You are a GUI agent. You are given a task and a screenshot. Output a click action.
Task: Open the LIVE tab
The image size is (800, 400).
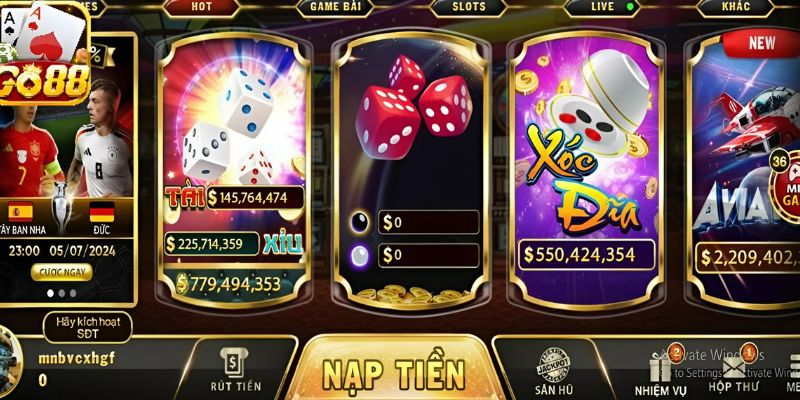point(603,7)
